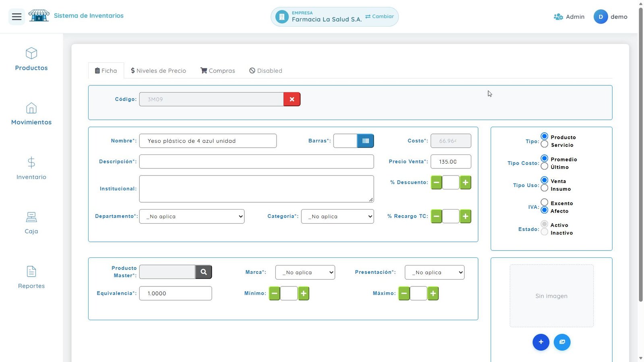Clear the Código field with red X

click(x=292, y=99)
